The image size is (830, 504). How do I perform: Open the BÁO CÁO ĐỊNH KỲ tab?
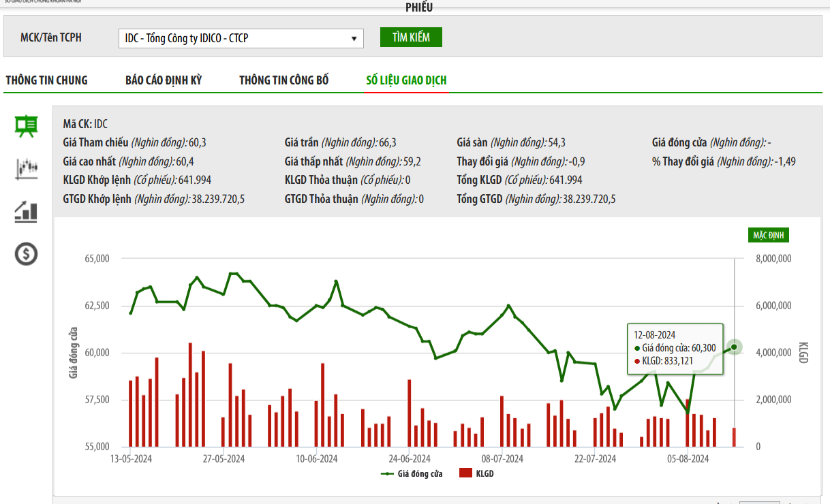[x=164, y=80]
